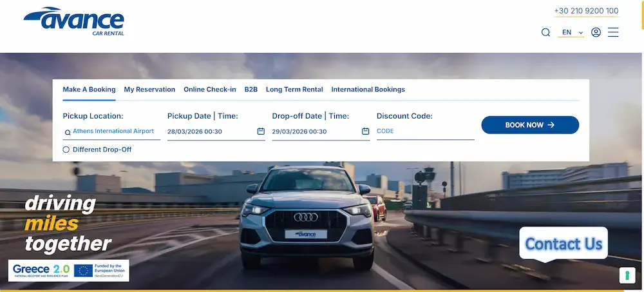This screenshot has height=292, width=644.
Task: Open the hamburger menu icon
Action: pos(613,32)
